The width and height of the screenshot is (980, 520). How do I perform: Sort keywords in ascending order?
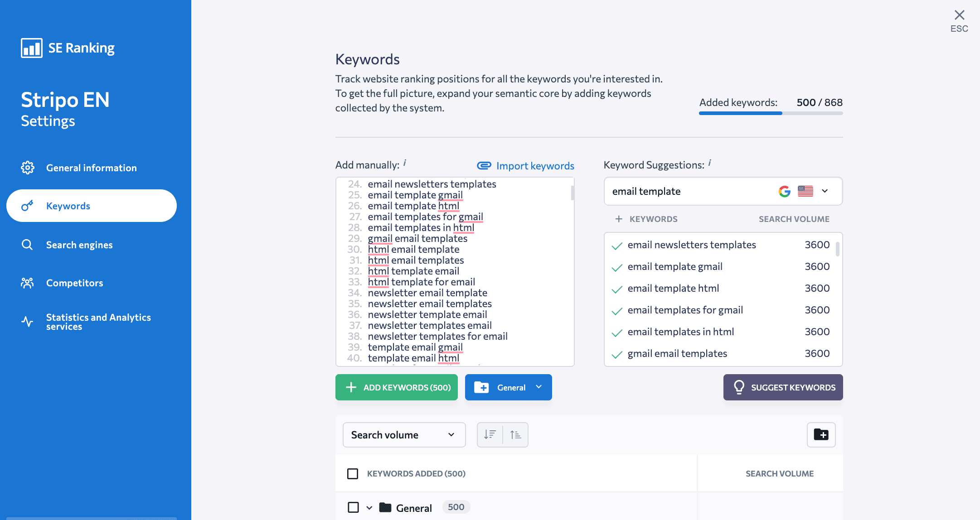point(515,435)
